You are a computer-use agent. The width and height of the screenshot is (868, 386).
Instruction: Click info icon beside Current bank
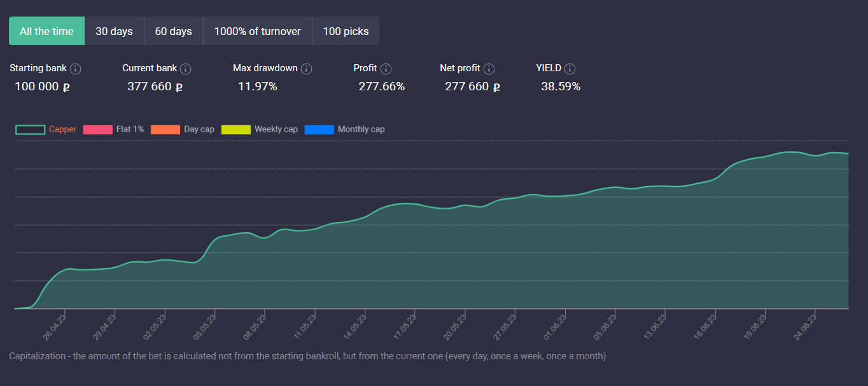186,69
